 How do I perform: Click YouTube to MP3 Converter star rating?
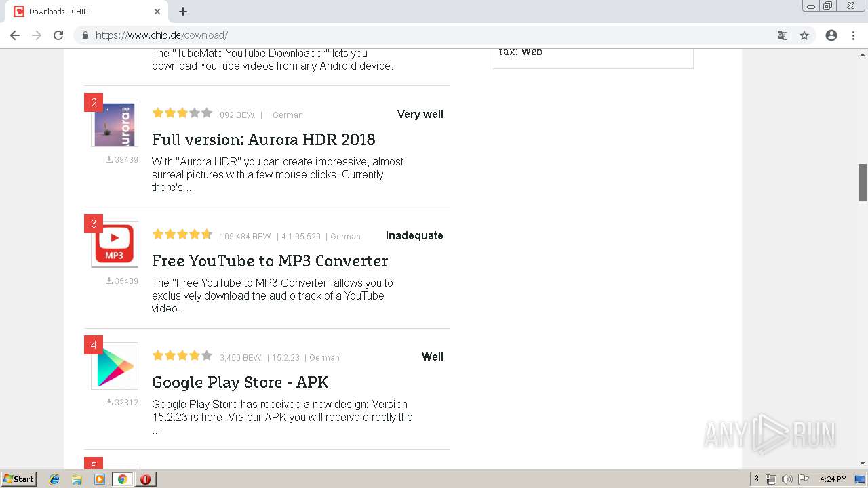tap(182, 235)
